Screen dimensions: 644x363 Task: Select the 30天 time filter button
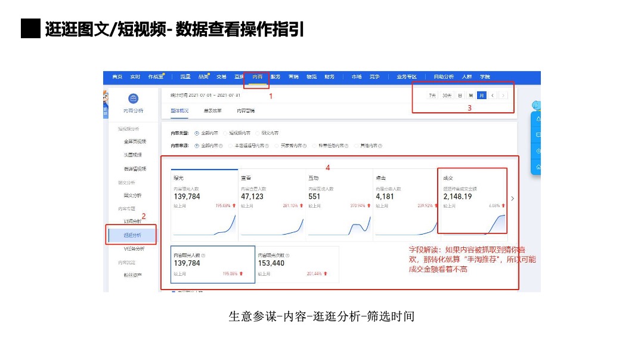pyautogui.click(x=447, y=96)
